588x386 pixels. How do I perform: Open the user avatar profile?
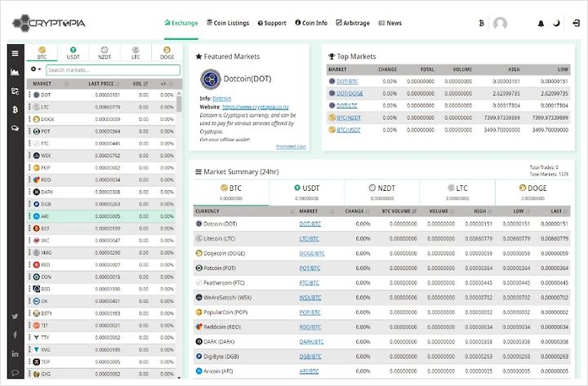point(501,23)
